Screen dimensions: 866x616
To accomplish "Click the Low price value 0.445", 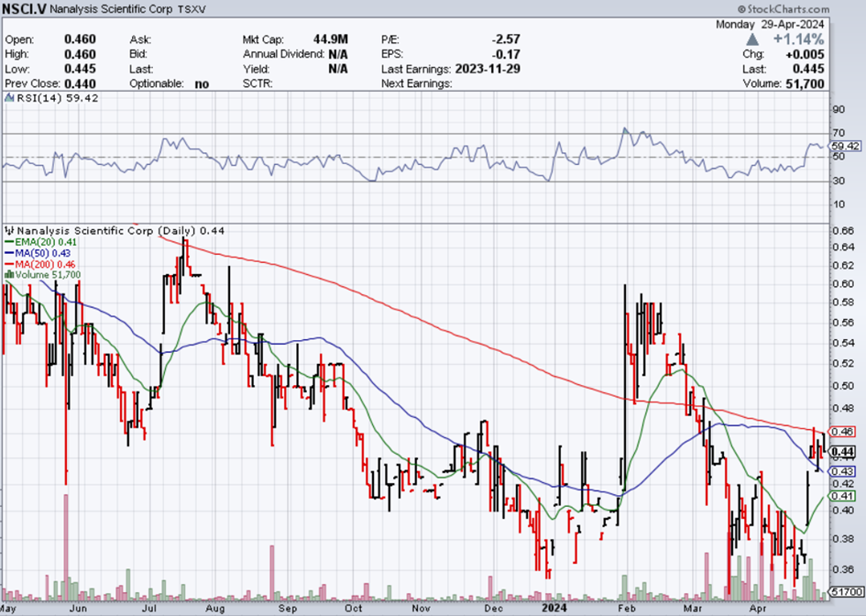I will 80,69.
